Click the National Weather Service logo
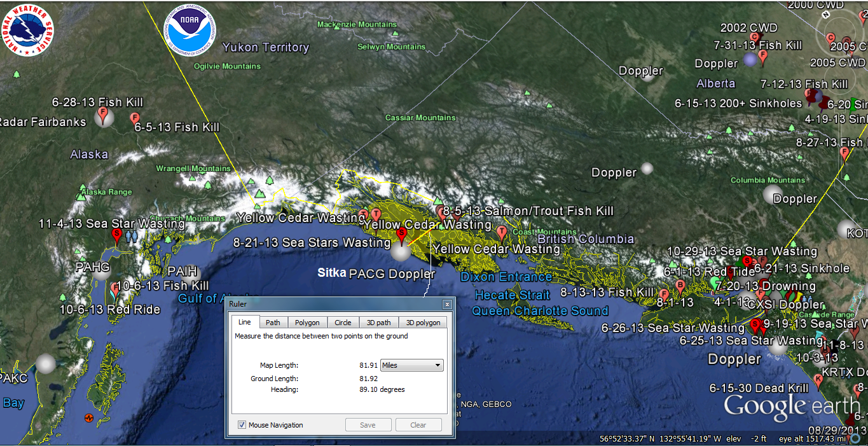Image resolution: width=868 pixels, height=446 pixels. tap(28, 29)
